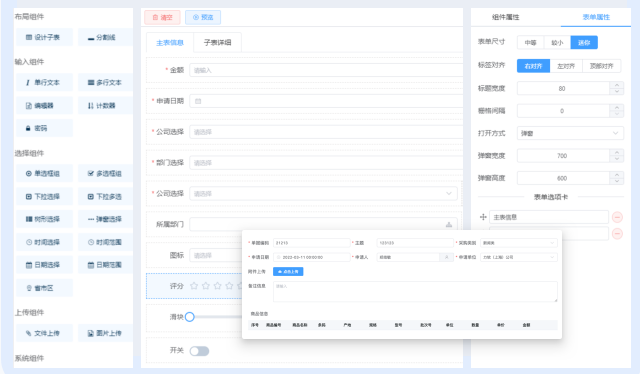The height and width of the screenshot is (374, 640).
Task: Open the second 公司选择 dropdown with chevron
Action: (323, 194)
